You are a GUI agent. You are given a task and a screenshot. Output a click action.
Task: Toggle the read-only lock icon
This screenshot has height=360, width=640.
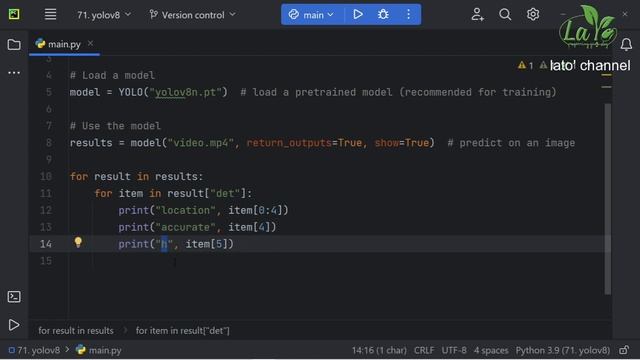click(x=624, y=350)
